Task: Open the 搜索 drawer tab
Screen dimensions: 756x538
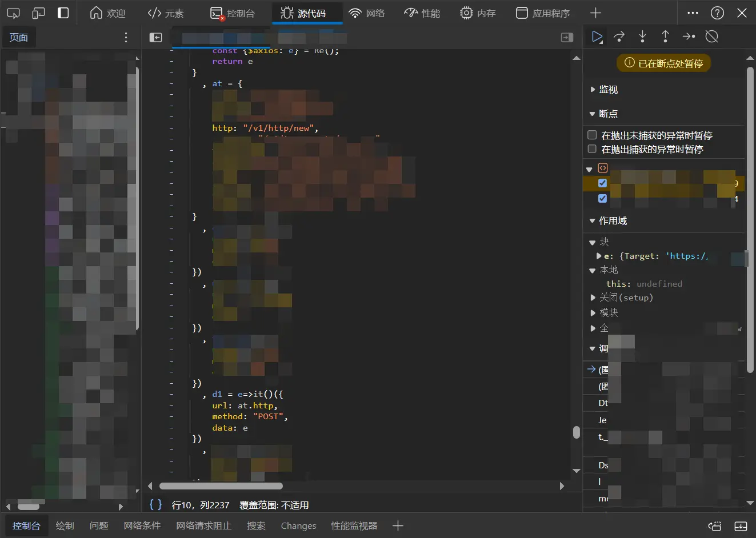Action: tap(256, 526)
